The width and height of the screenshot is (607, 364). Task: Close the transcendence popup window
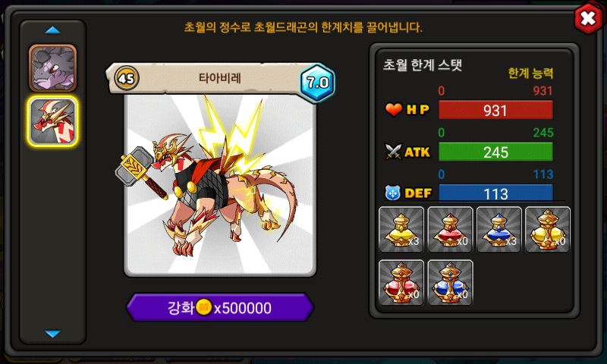pyautogui.click(x=587, y=18)
